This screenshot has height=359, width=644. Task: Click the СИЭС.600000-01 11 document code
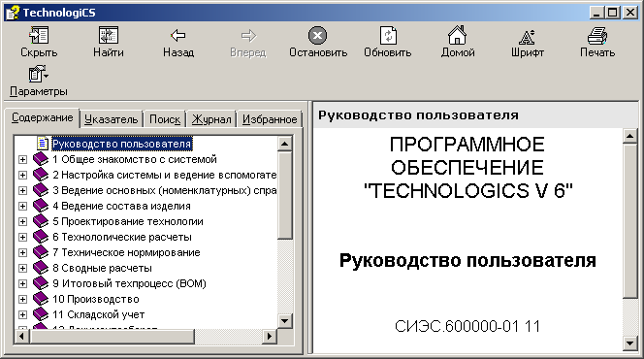pos(467,326)
